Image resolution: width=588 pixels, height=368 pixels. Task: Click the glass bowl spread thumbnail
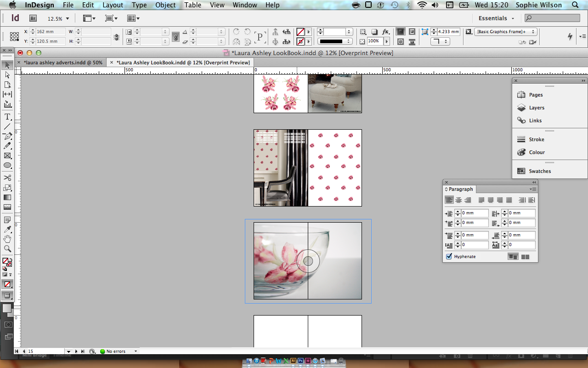pos(308,261)
